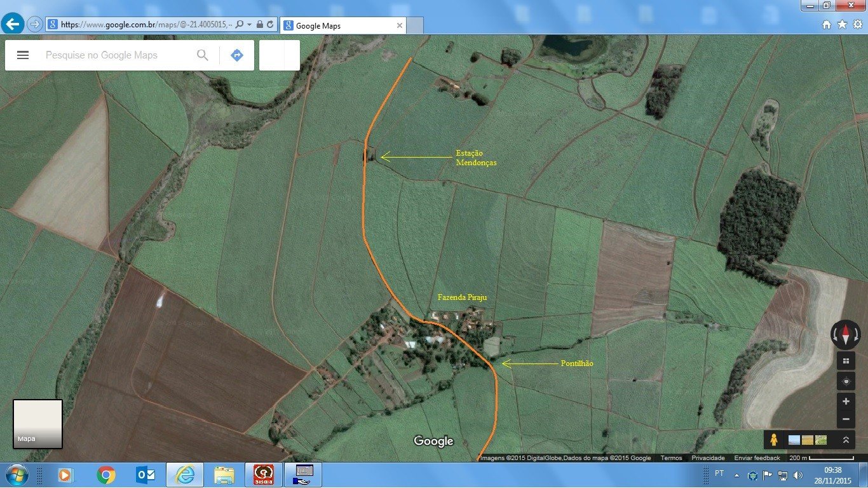Open the address bar autocomplete dropdown arrow
This screenshot has width=868, height=488.
[x=249, y=25]
